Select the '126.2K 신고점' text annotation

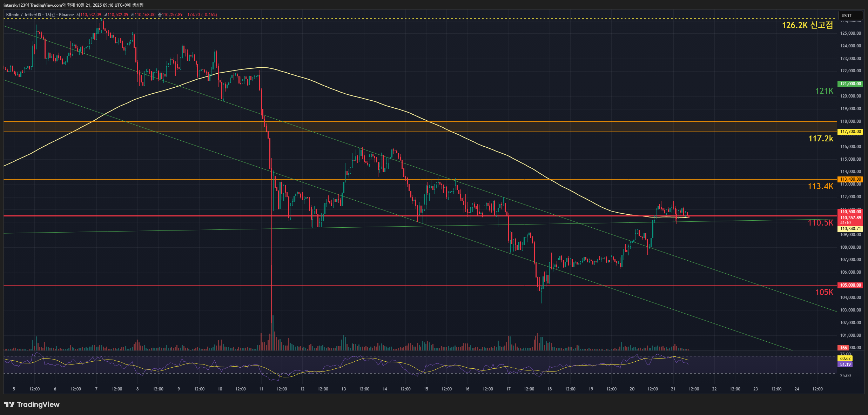(807, 25)
